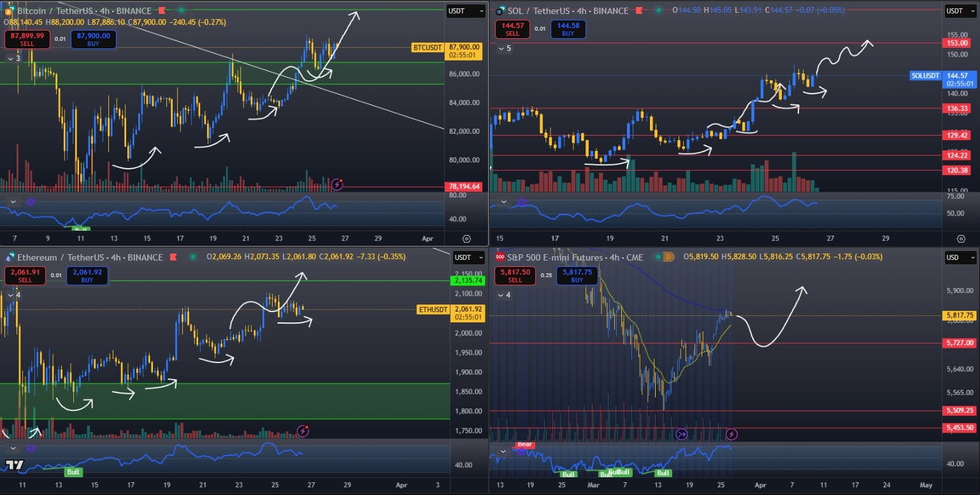Click the orange delayed-data D icon on S&P chart
The image size is (980, 495).
tap(670, 257)
